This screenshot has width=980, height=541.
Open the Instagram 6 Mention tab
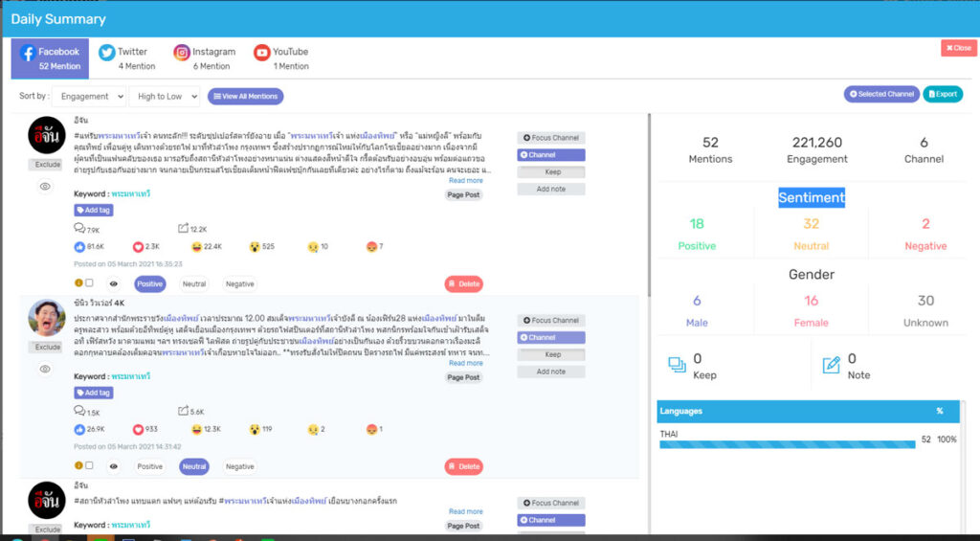click(x=205, y=58)
